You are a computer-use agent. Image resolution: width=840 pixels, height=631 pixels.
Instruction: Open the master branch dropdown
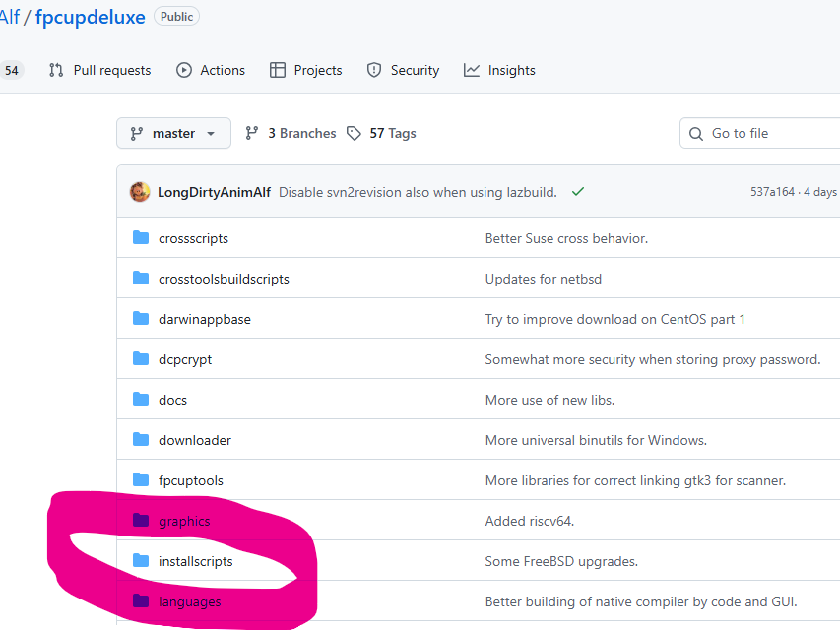pyautogui.click(x=173, y=133)
